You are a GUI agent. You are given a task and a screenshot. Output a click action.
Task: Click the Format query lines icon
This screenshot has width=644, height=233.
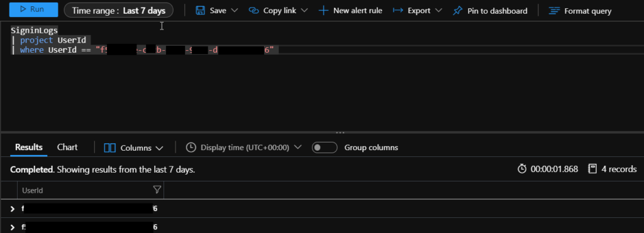click(x=555, y=11)
